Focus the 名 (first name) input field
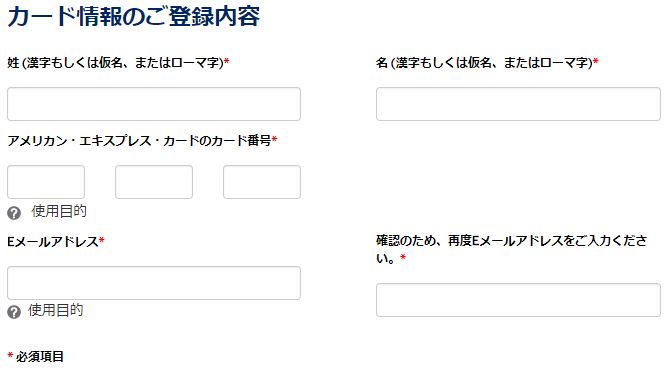This screenshot has height=376, width=668. coord(518,104)
